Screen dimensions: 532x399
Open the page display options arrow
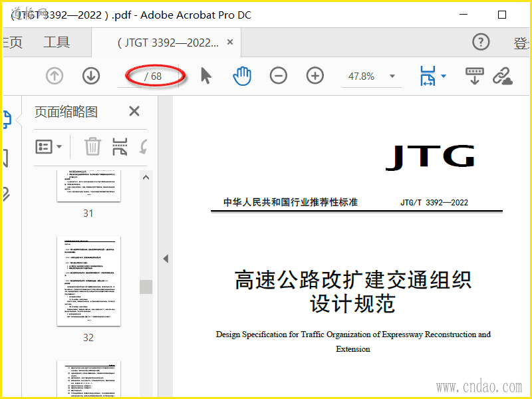click(x=444, y=76)
